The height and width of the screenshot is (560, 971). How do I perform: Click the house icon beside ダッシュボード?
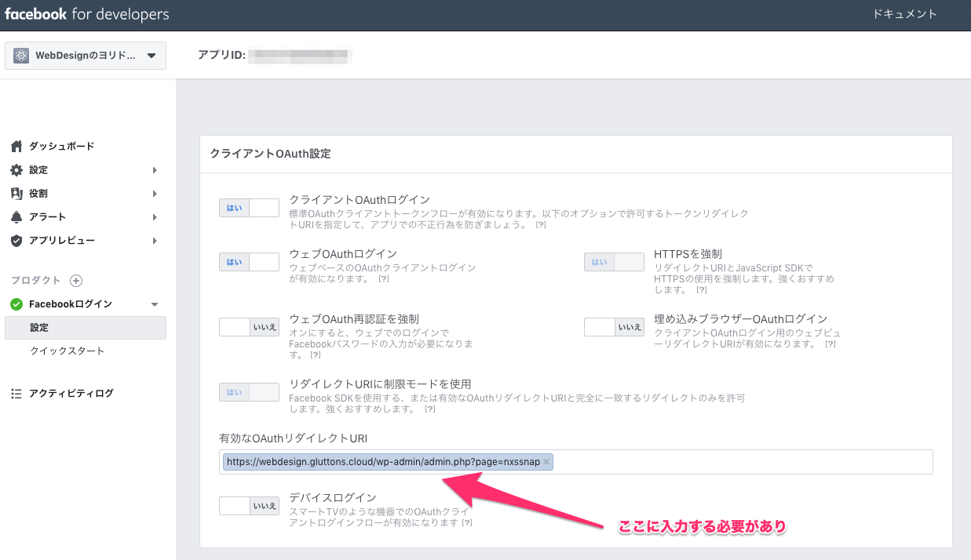pos(16,147)
